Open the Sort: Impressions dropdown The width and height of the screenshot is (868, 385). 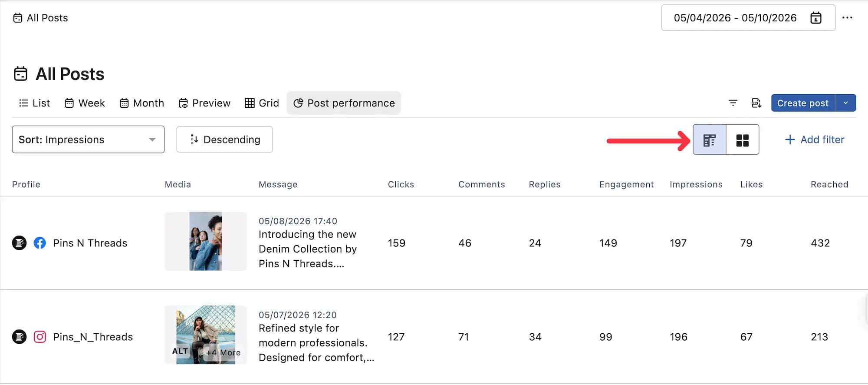88,139
